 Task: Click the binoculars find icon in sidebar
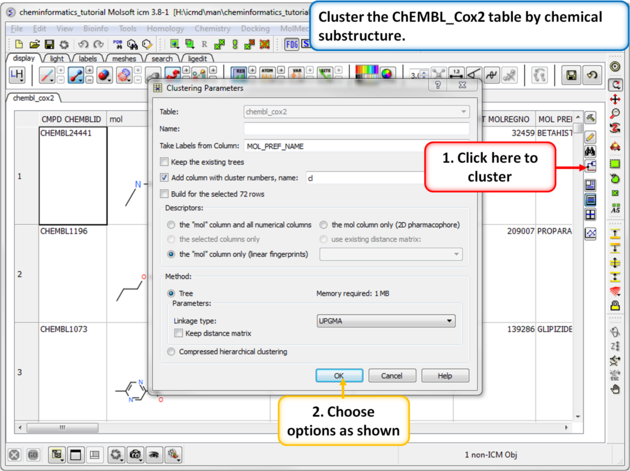(590, 151)
